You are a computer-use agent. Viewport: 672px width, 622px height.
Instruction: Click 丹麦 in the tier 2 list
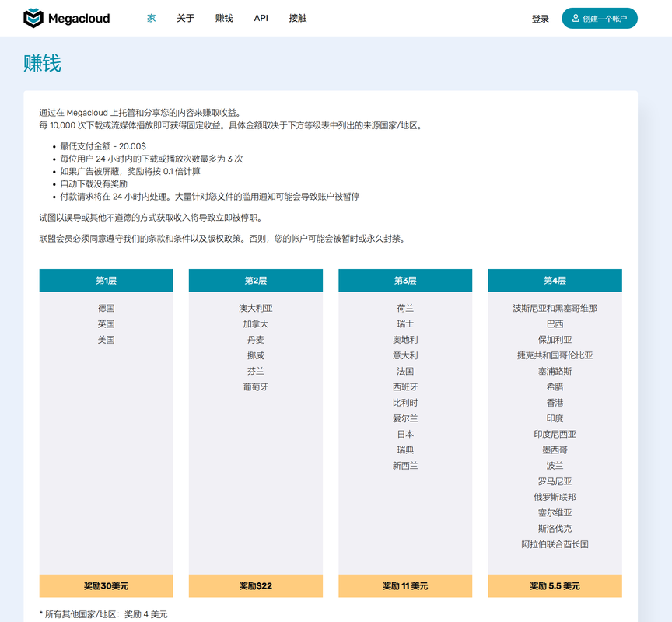(256, 340)
